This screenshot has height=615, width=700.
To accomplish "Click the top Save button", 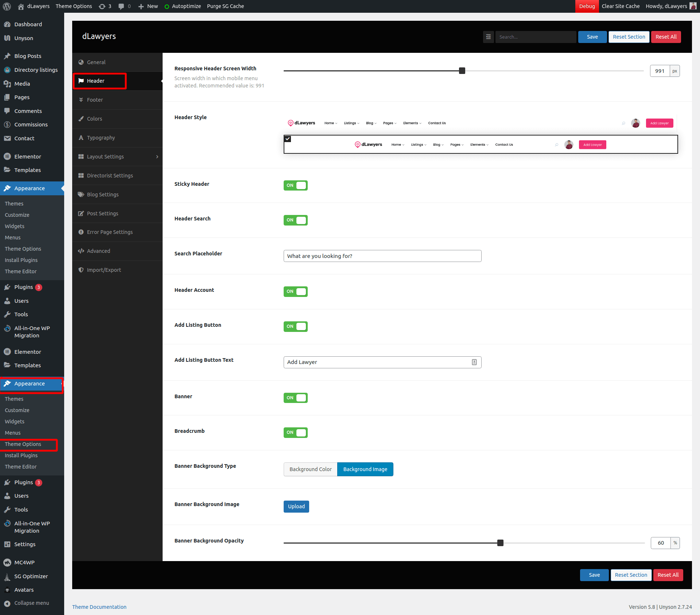I will point(592,37).
